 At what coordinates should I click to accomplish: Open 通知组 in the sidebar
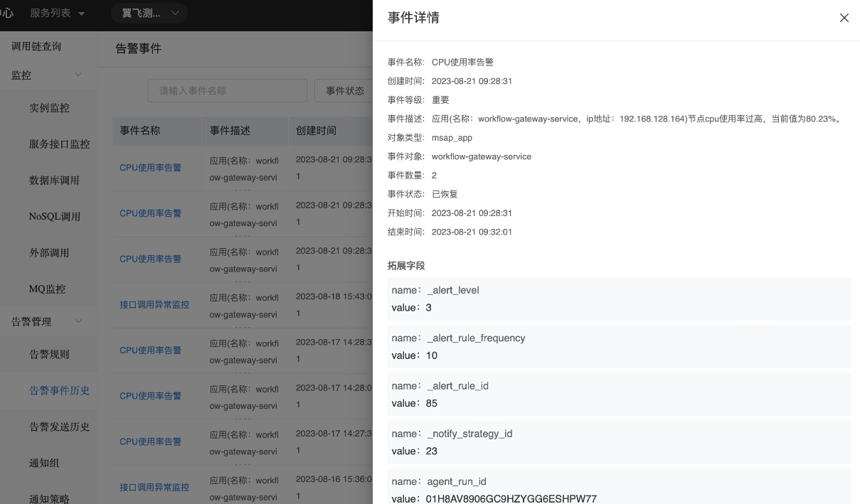coord(44,463)
